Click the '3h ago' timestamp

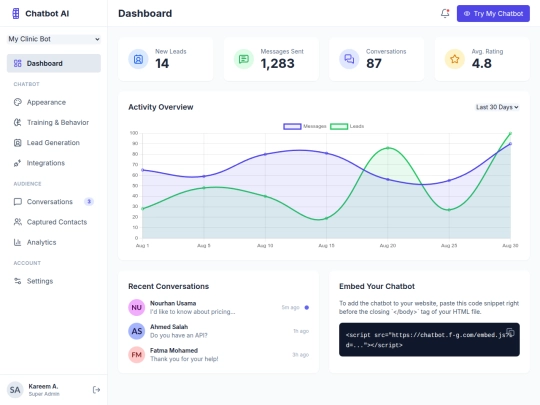pos(301,355)
